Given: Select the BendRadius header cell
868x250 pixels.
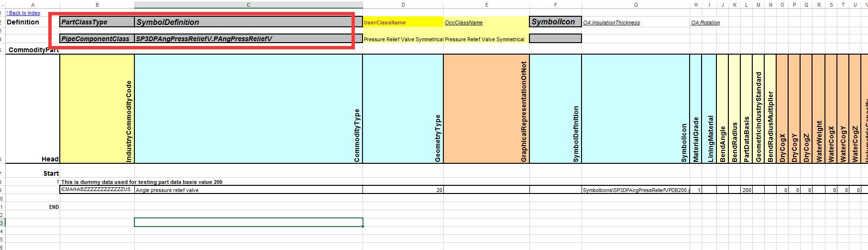Looking at the screenshot, I should (734, 109).
